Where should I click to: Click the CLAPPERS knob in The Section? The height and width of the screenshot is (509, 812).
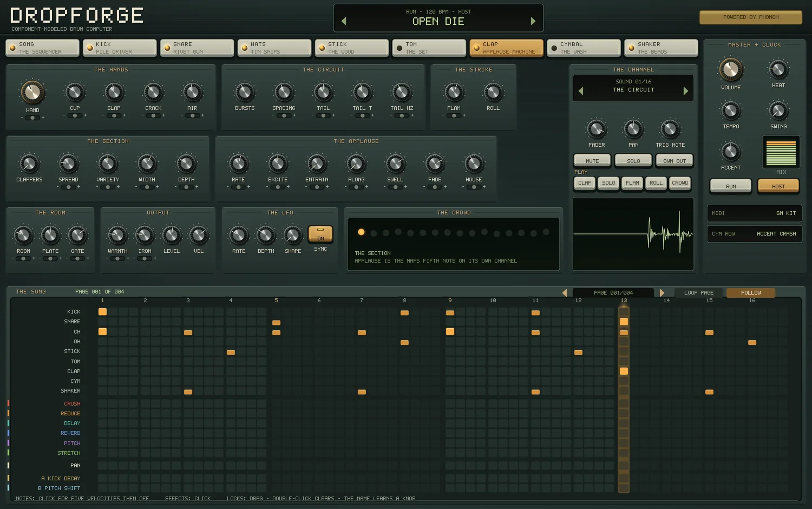pos(29,164)
